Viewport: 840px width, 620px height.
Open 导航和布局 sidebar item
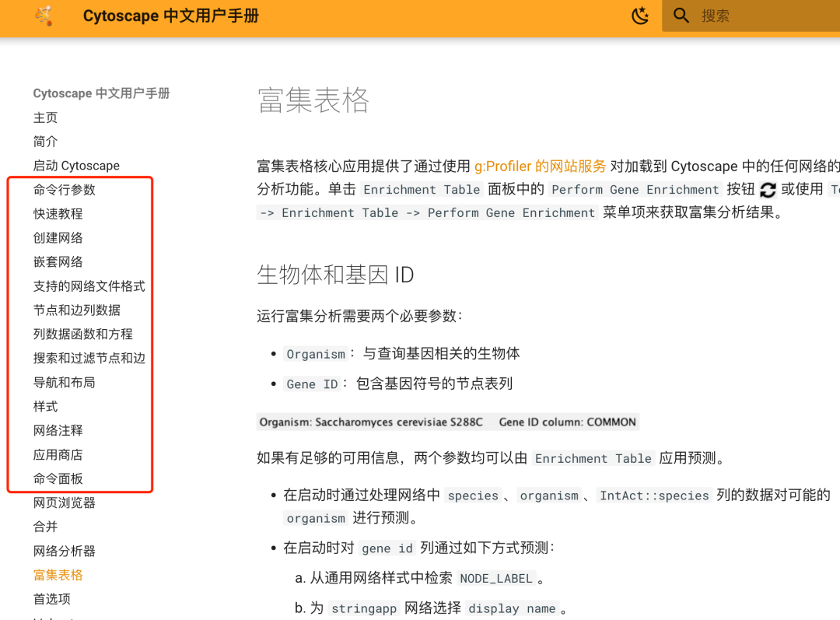[x=65, y=383]
